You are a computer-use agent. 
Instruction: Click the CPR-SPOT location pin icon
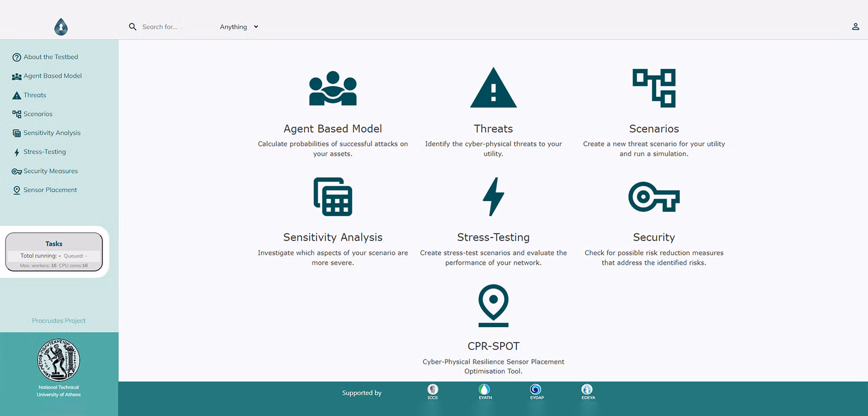493,306
